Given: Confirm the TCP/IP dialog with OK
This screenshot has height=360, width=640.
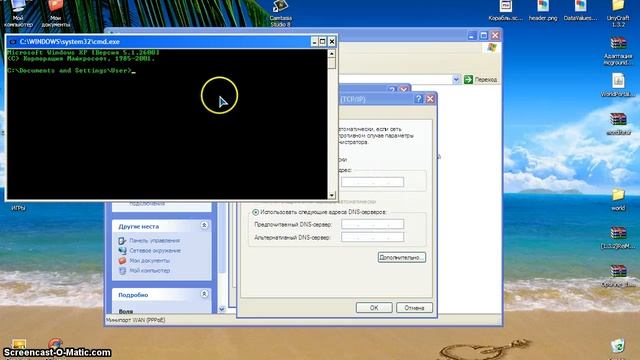Looking at the screenshot, I should (374, 308).
